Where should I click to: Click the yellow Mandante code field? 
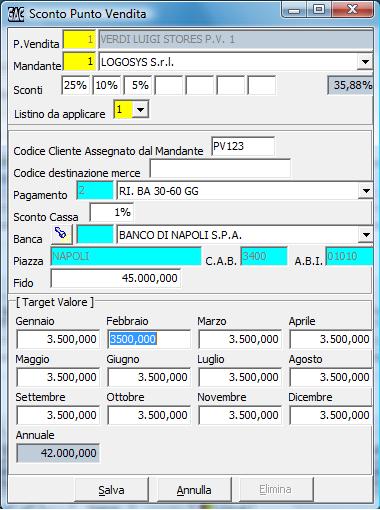79,61
